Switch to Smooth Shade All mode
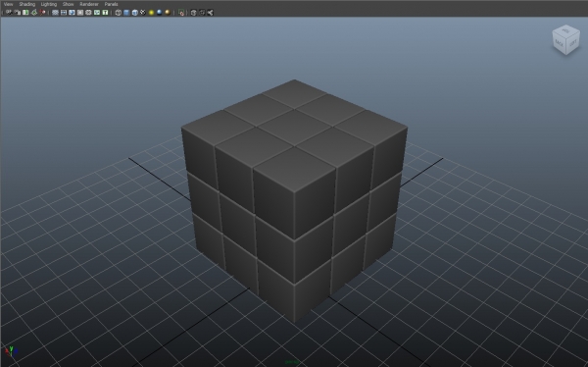Screen dimensions: 588x367 point(126,13)
